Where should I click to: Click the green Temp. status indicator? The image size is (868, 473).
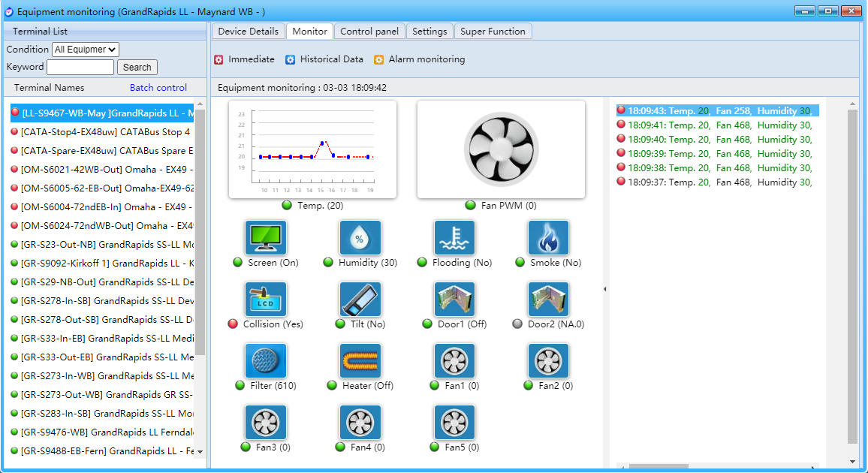coord(287,206)
